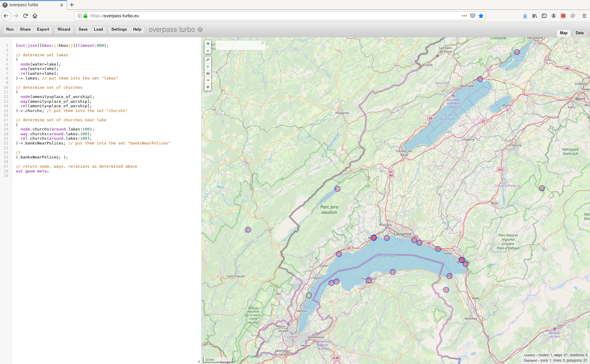
Task: Open the Export dialog
Action: (x=43, y=29)
